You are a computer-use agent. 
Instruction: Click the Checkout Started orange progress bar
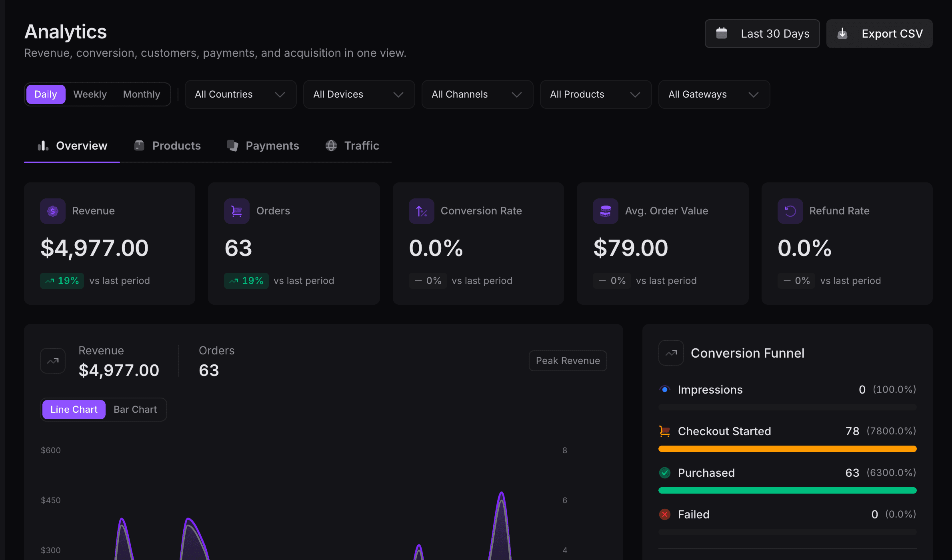(787, 449)
